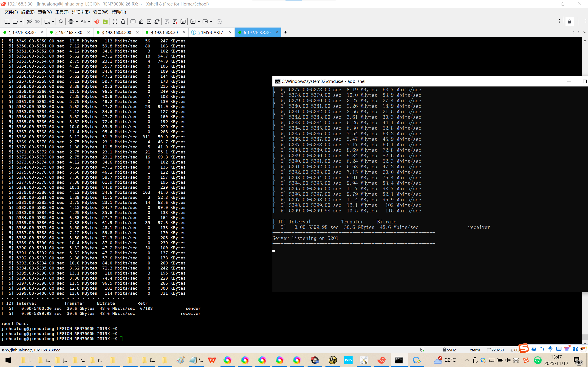Click the chat bubble help icon
588x367 pixels.
tap(219, 22)
